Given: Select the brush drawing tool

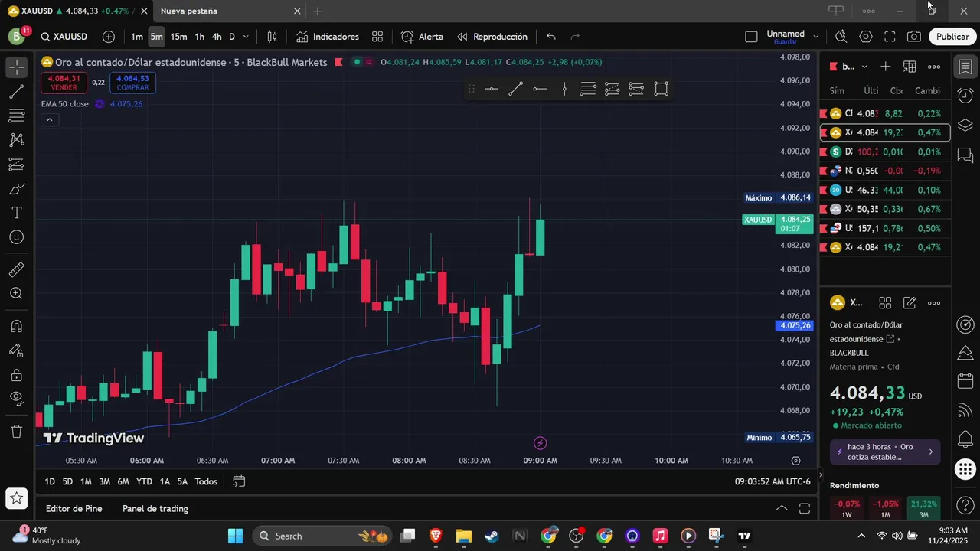Looking at the screenshot, I should [x=16, y=189].
